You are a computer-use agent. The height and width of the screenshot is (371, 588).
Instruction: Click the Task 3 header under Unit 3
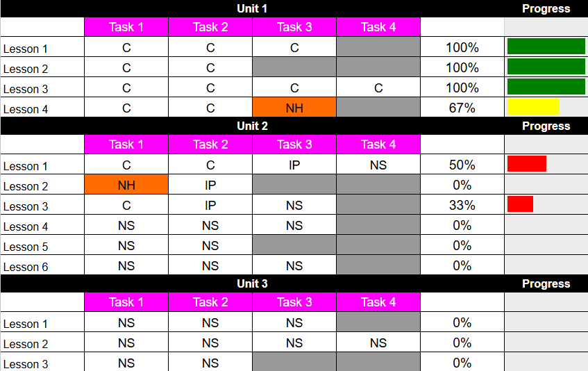click(x=294, y=302)
